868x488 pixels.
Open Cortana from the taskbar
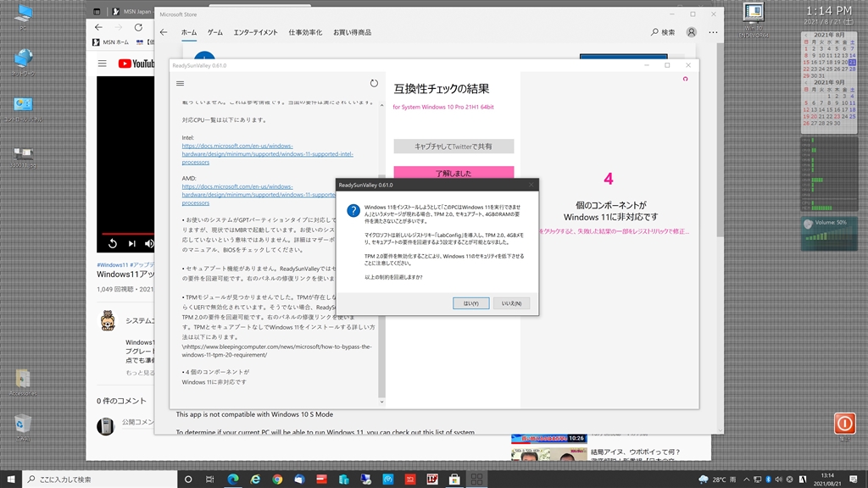[x=188, y=480]
